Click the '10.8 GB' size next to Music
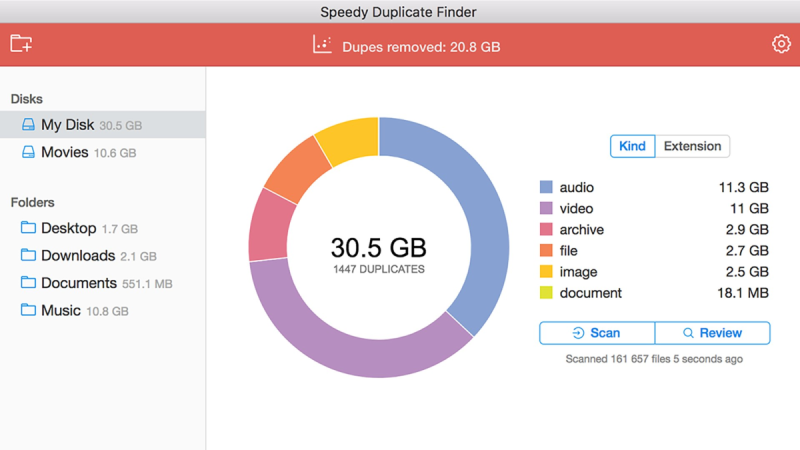Image resolution: width=800 pixels, height=450 pixels. (x=107, y=311)
